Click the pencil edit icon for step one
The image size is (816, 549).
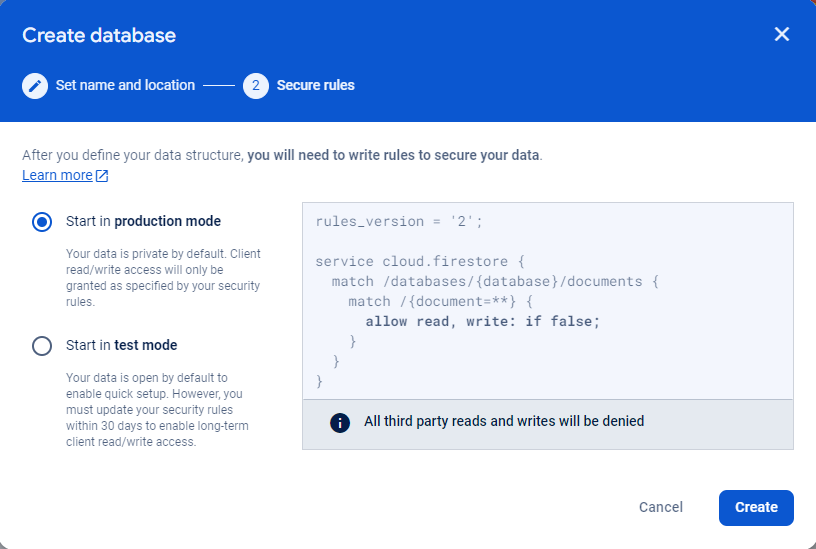(x=35, y=86)
